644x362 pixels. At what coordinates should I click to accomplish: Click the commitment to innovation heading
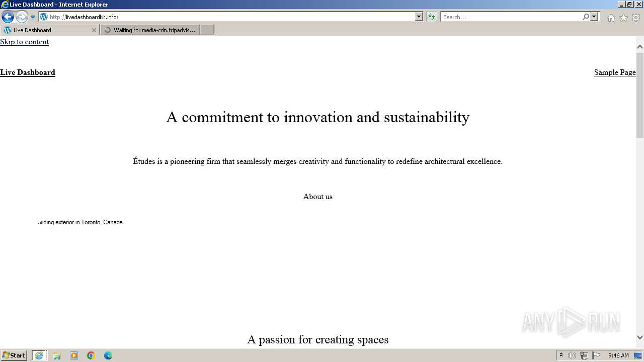pyautogui.click(x=318, y=117)
